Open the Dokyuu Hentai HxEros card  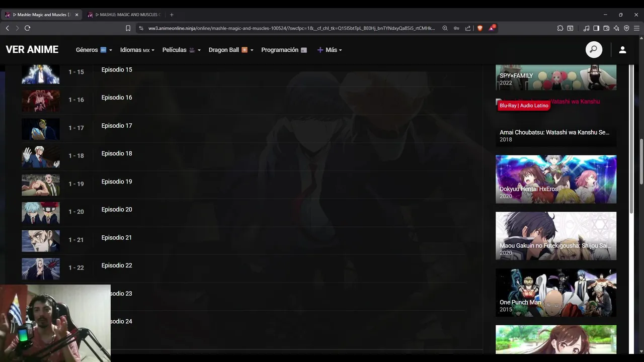[556, 179]
